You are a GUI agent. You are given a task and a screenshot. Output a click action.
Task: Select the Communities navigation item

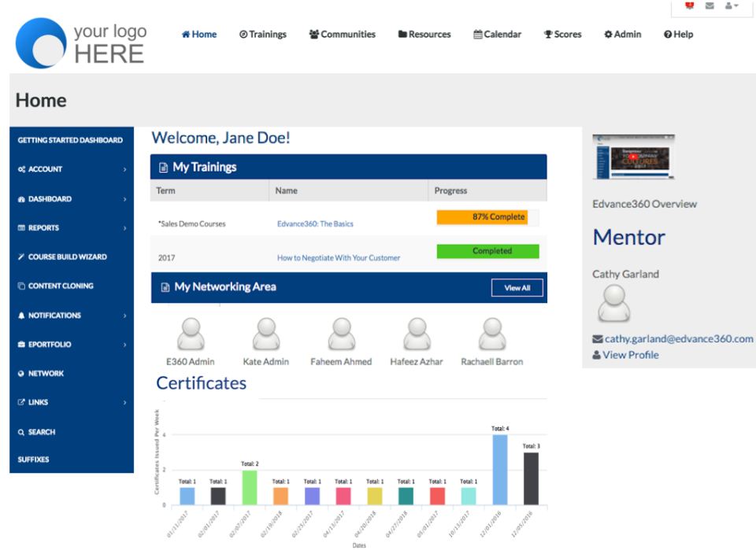(x=342, y=34)
